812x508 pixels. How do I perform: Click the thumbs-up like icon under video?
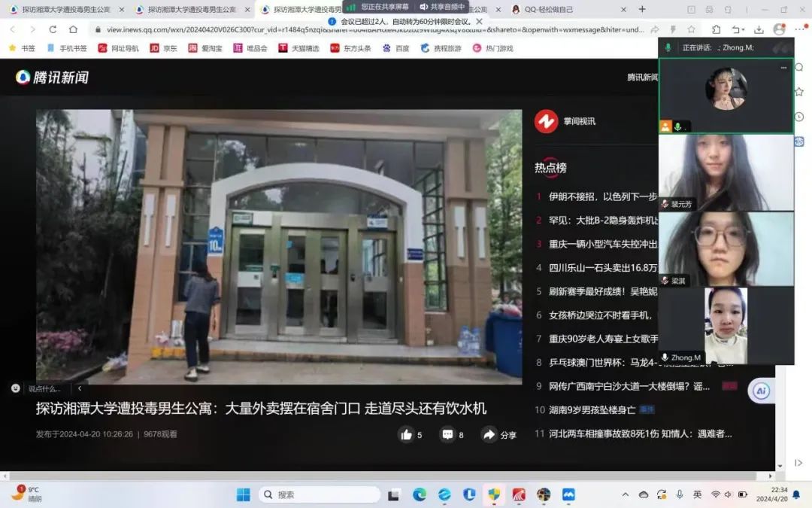coord(407,434)
